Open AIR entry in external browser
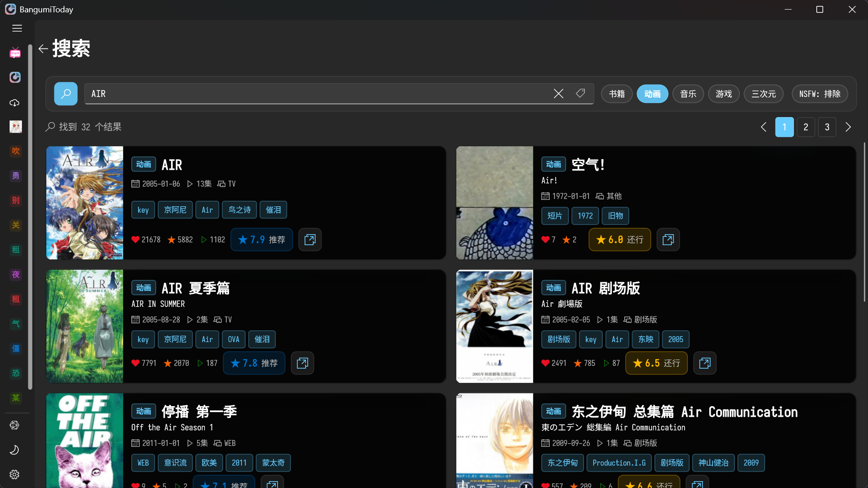 tap(310, 240)
